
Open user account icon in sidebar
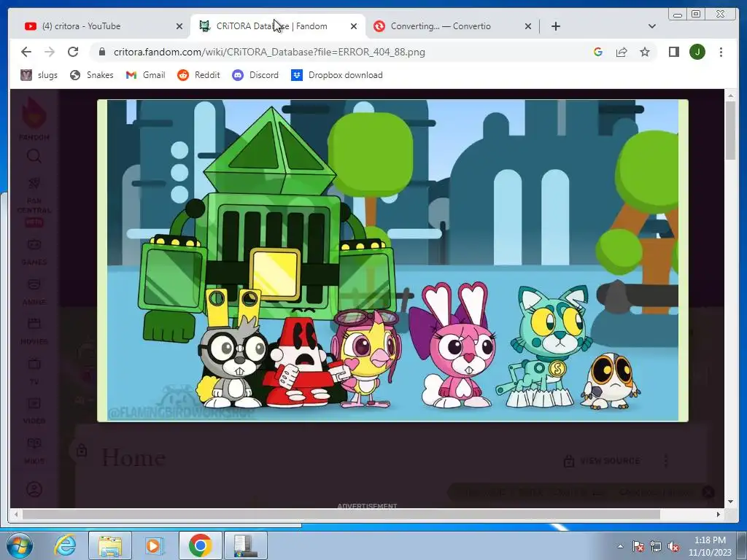click(x=34, y=489)
